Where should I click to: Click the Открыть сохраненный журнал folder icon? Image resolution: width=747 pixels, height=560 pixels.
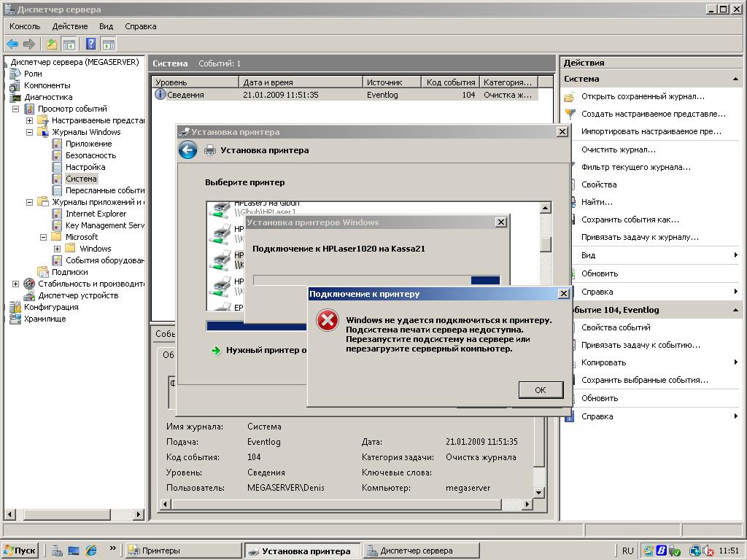click(569, 97)
